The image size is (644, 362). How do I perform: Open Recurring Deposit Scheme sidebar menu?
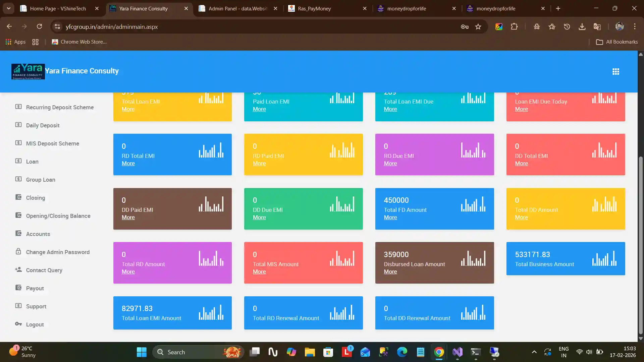60,107
